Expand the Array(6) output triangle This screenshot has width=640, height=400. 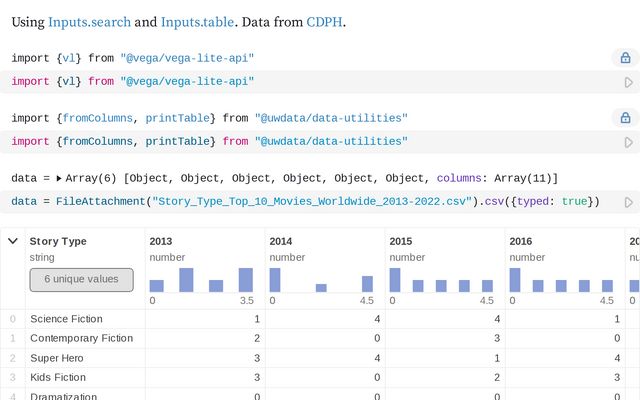pos(58,179)
